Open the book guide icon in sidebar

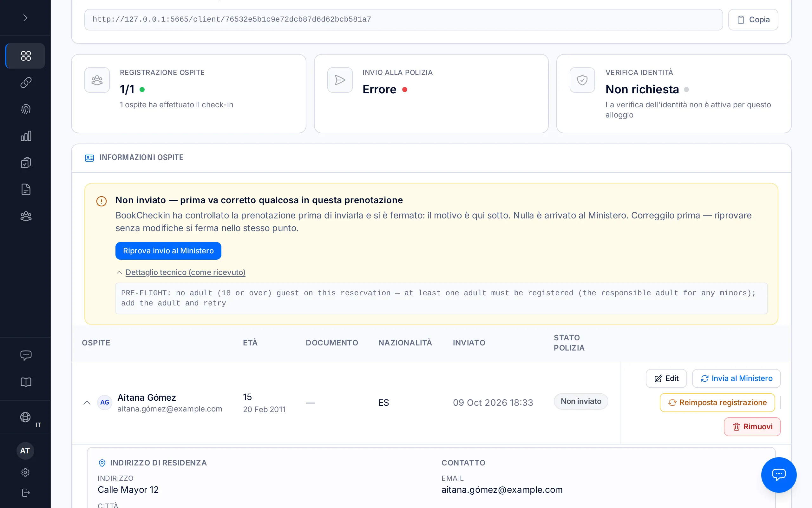25,382
